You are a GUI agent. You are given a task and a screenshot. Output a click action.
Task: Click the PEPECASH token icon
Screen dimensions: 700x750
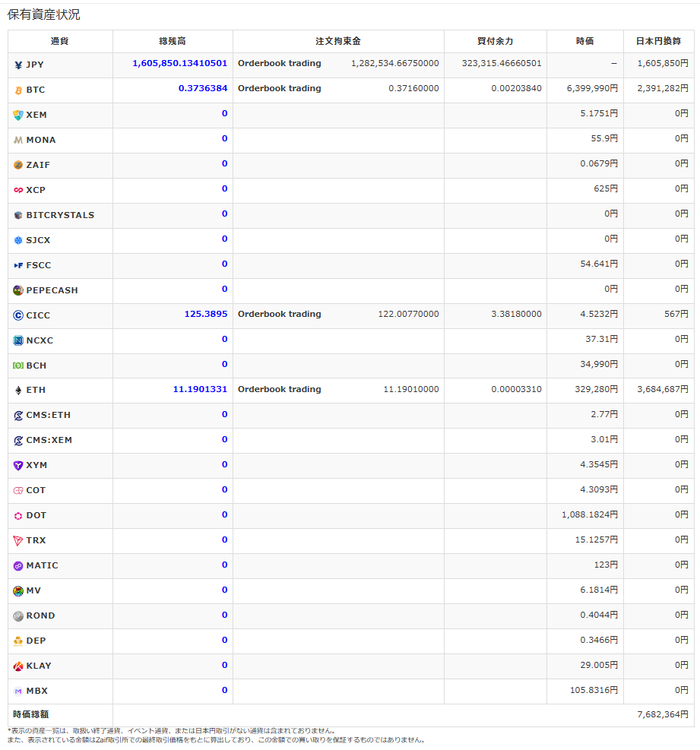(18, 290)
